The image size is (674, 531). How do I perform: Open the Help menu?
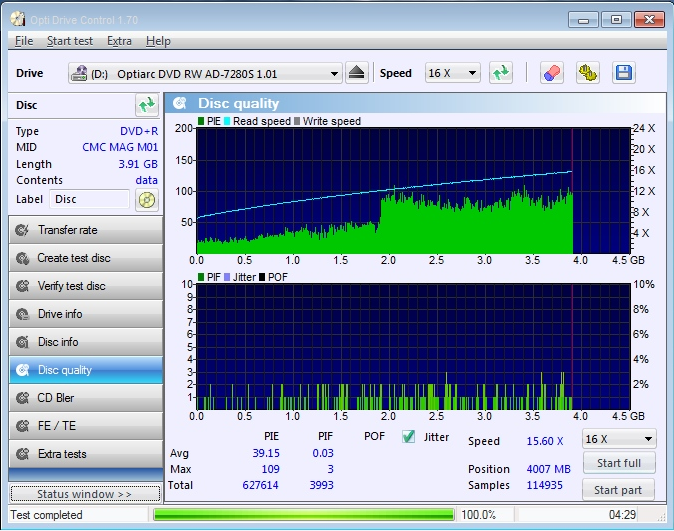tap(158, 41)
